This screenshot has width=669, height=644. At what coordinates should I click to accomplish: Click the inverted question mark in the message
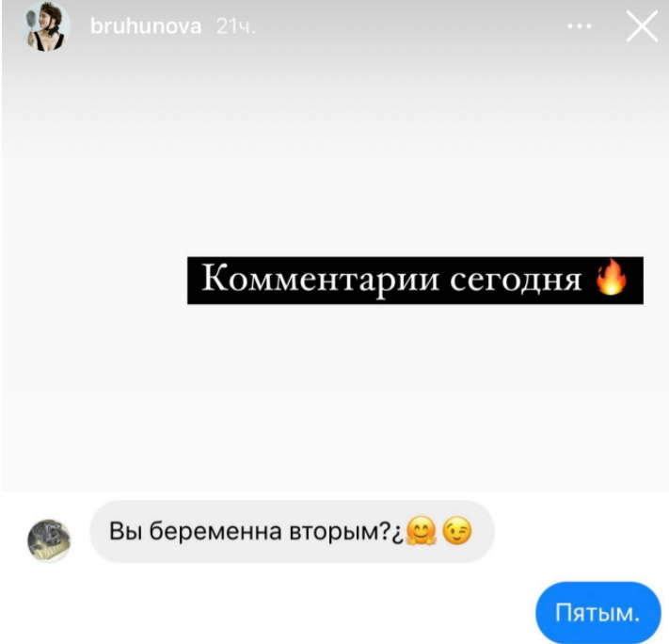[397, 534]
